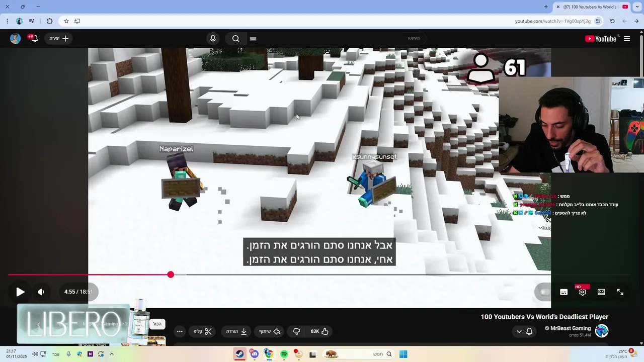644x362 pixels.
Task: Click the video title text
Action: point(544,317)
